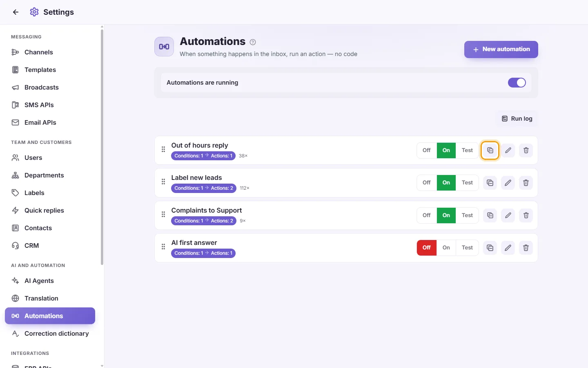Edit the Label new leads automation
The width and height of the screenshot is (588, 368).
pos(508,183)
